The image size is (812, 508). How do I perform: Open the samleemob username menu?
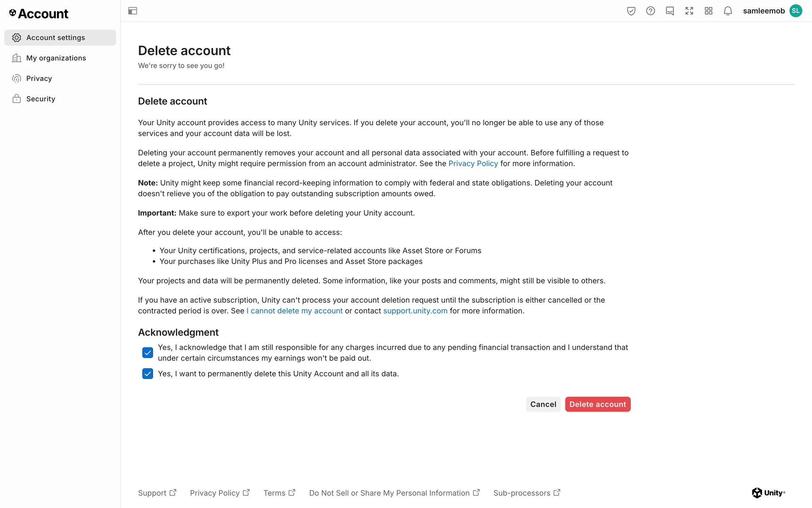[763, 11]
